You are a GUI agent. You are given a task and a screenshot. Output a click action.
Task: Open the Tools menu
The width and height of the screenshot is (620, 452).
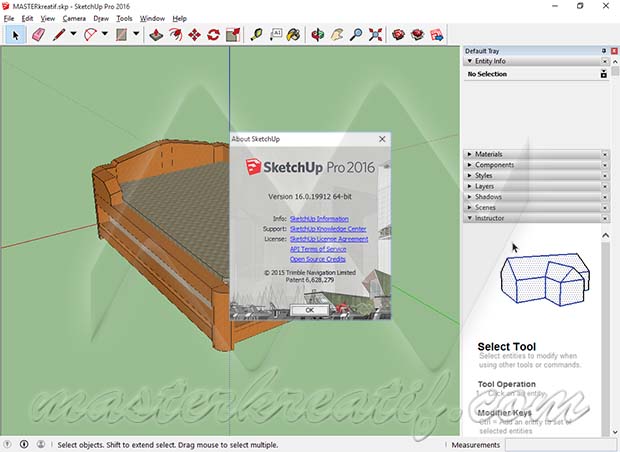124,19
